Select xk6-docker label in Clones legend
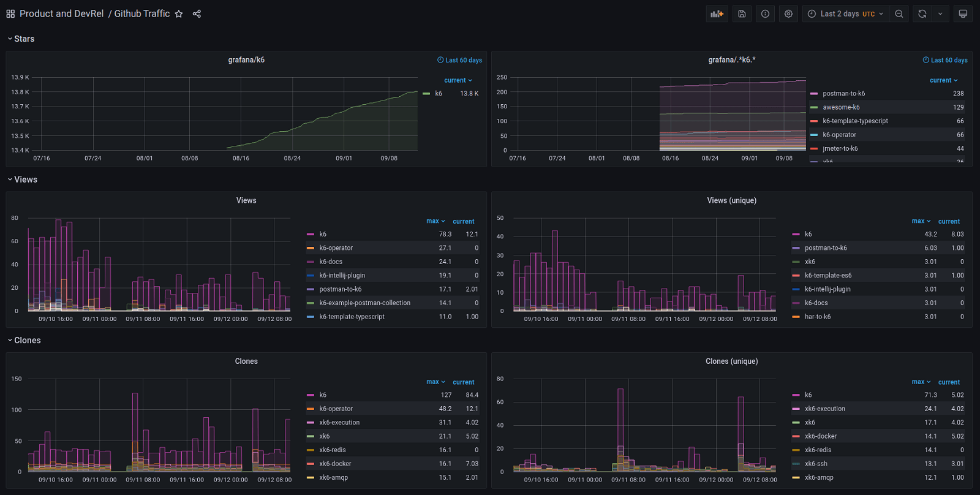Screen dimensions: 980x495 pyautogui.click(x=335, y=464)
